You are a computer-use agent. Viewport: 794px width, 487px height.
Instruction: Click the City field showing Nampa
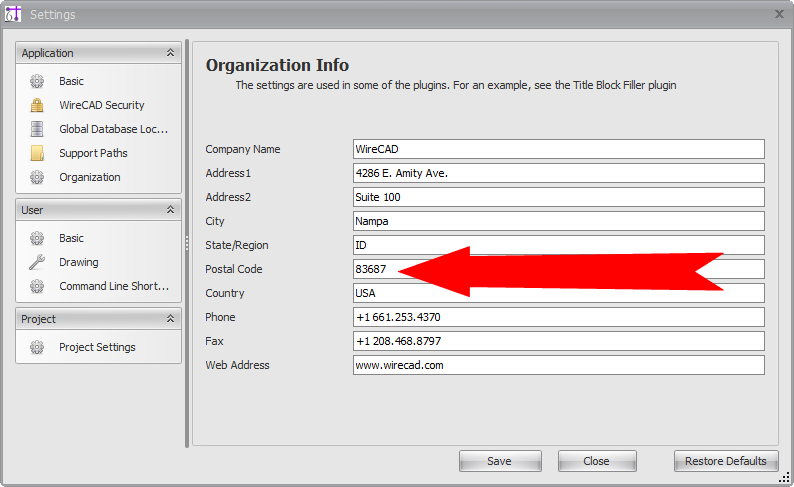point(559,221)
